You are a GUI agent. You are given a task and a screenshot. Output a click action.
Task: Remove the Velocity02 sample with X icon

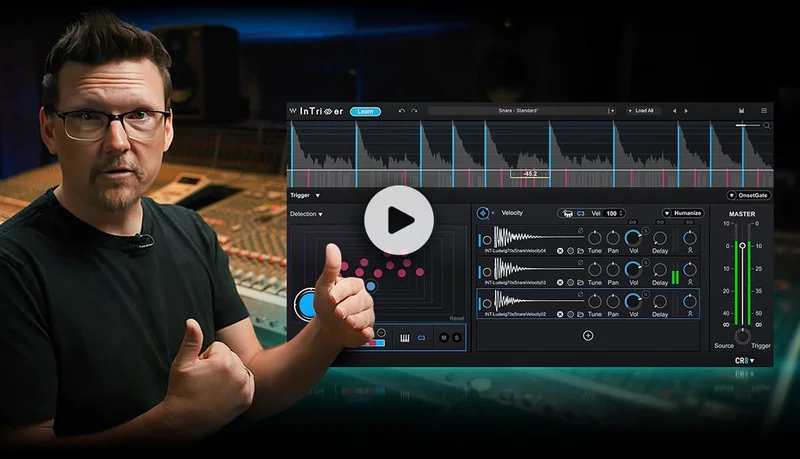click(x=560, y=314)
